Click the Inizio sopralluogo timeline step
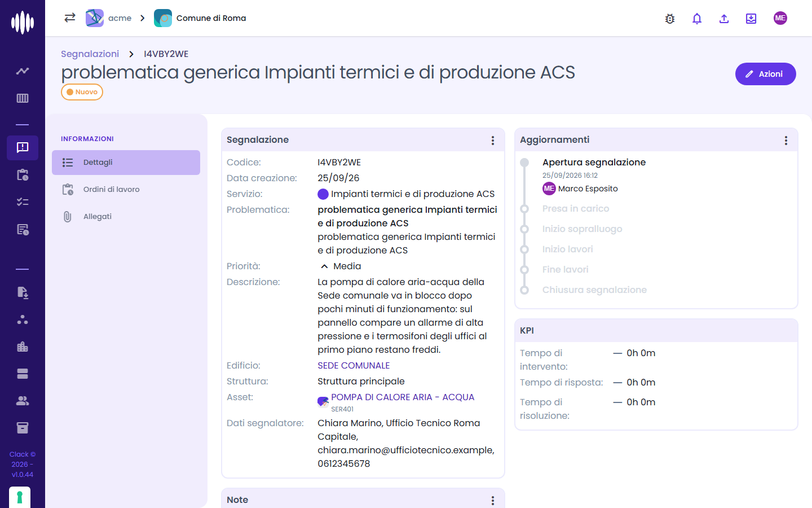This screenshot has height=508, width=812. coord(582,229)
